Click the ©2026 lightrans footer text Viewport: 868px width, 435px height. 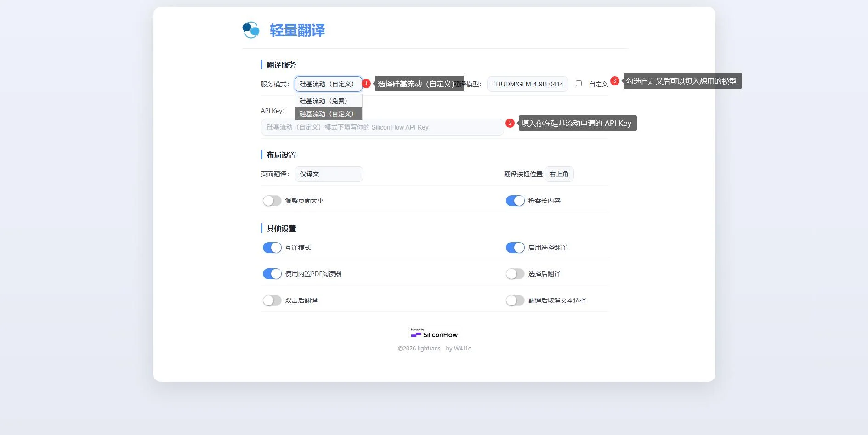click(419, 349)
